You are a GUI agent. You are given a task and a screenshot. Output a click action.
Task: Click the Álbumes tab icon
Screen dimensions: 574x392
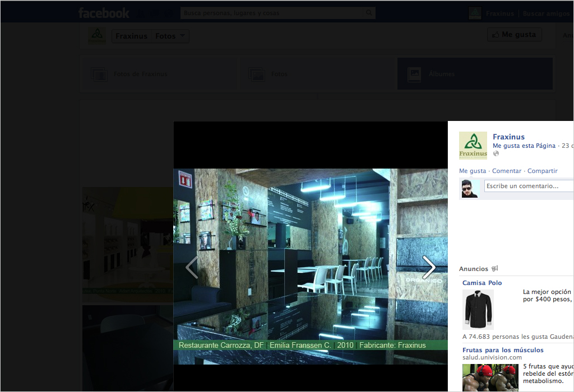click(x=415, y=74)
